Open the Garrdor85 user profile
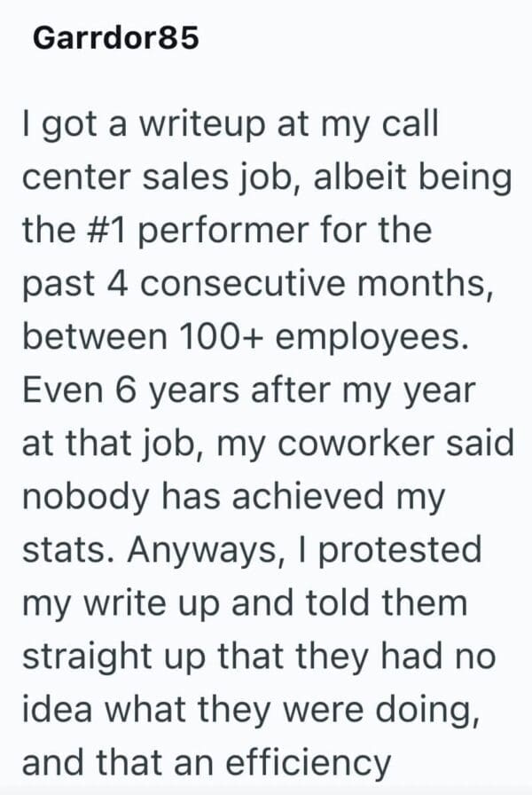 pos(115,40)
